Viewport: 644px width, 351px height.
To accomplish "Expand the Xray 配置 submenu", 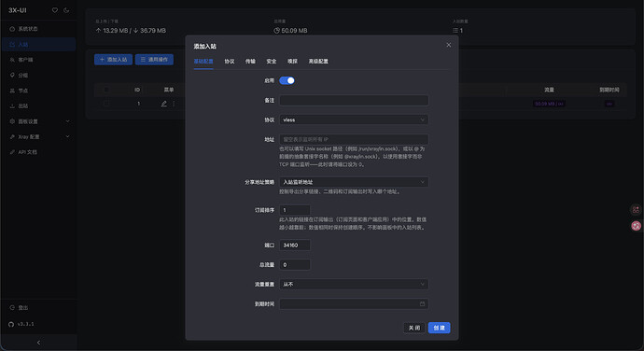I will 38,137.
